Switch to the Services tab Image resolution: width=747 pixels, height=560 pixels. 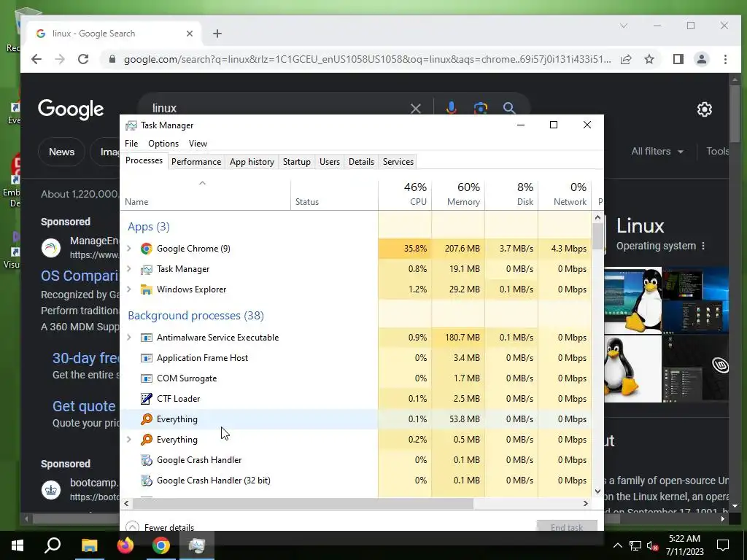pyautogui.click(x=398, y=162)
